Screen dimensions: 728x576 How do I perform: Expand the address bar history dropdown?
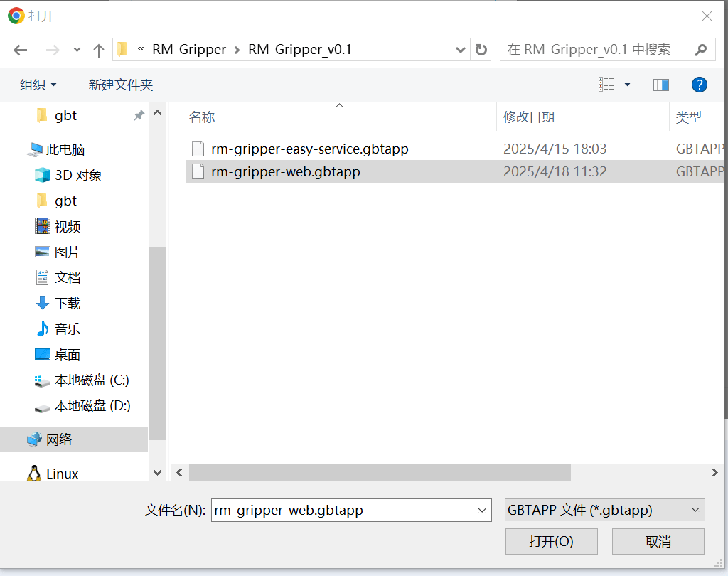(x=461, y=50)
